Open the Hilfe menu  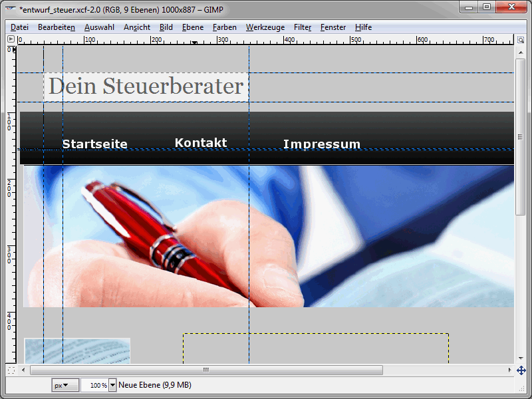point(363,27)
